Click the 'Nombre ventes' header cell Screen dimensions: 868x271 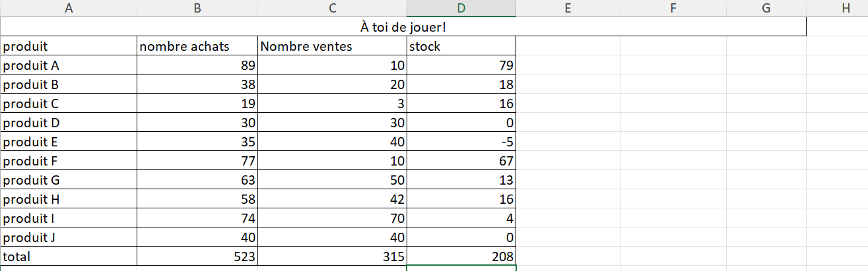tap(333, 47)
